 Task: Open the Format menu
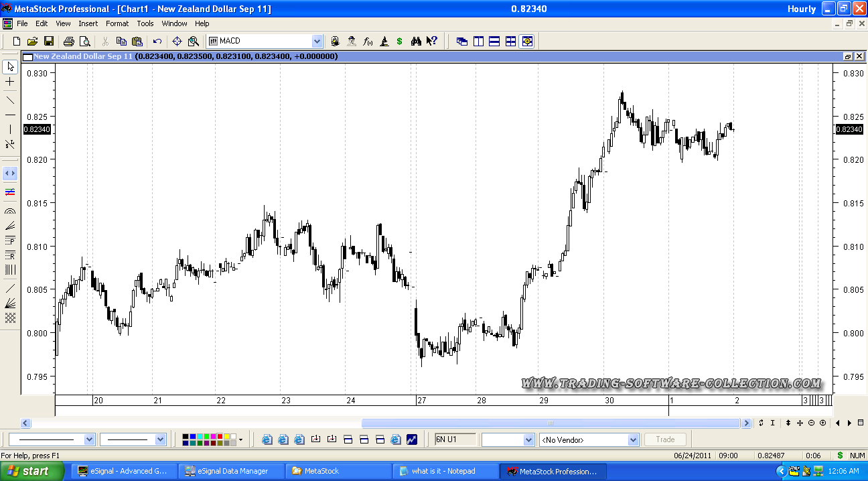pyautogui.click(x=117, y=23)
